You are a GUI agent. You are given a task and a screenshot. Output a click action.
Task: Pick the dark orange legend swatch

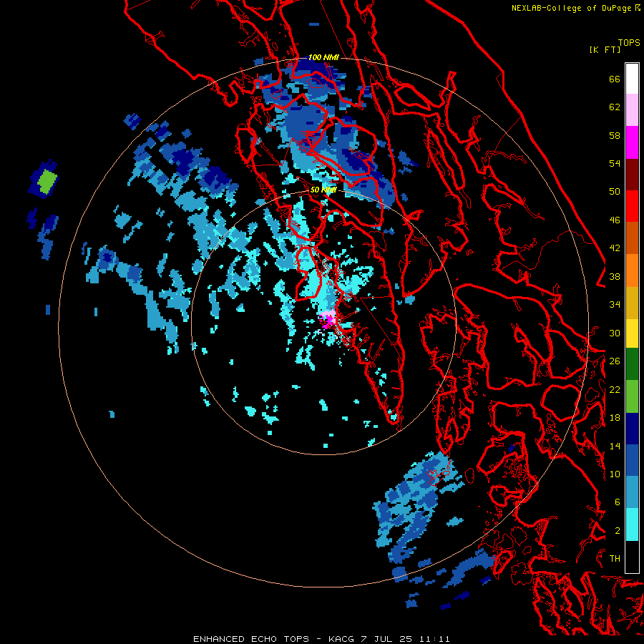[632, 238]
